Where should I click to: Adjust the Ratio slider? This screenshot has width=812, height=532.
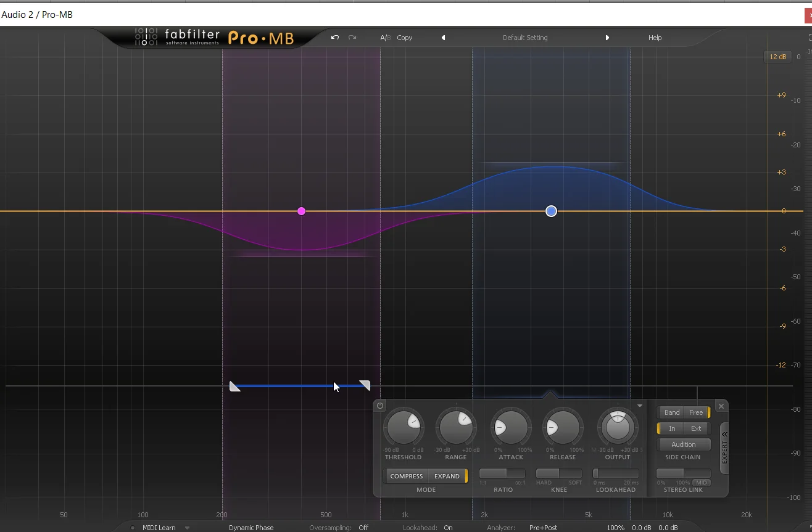click(x=502, y=473)
